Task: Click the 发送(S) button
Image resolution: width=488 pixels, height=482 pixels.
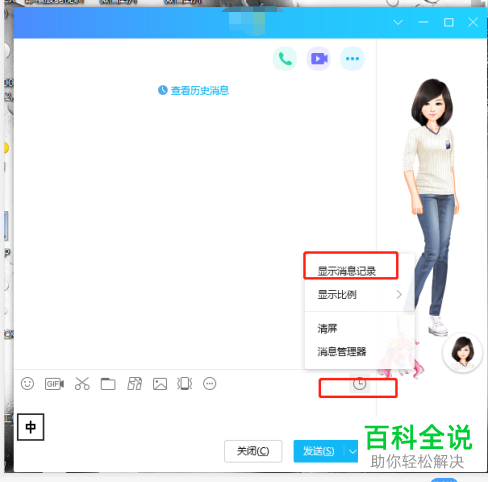Action: 319,451
